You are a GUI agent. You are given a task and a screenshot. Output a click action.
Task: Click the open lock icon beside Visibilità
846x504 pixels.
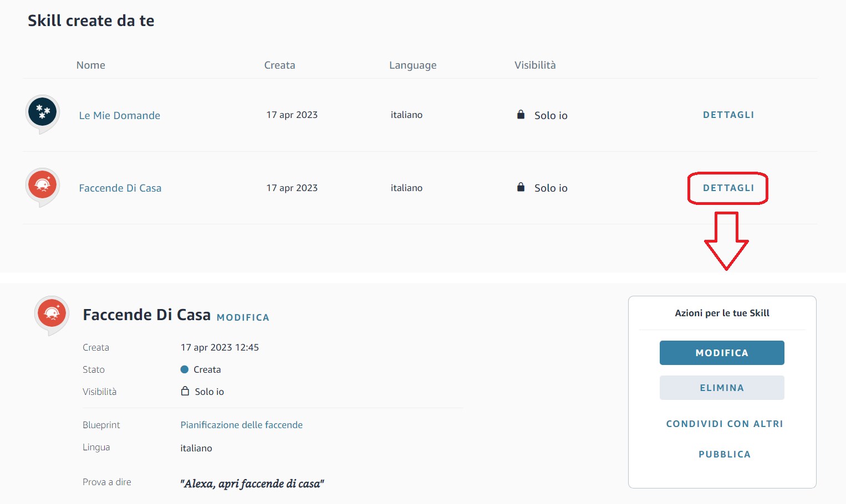(185, 391)
